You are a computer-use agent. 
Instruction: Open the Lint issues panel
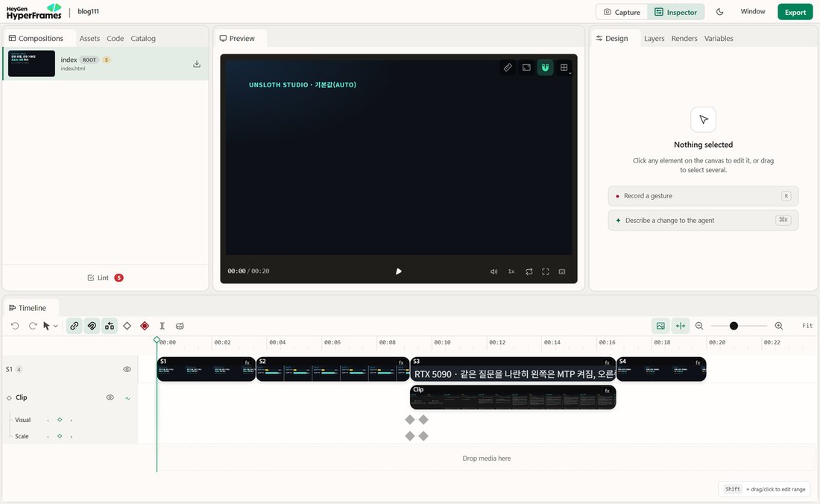pos(105,277)
